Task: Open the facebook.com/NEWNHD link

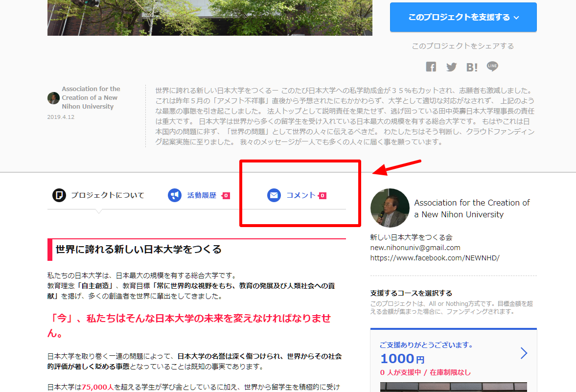Action: point(435,258)
